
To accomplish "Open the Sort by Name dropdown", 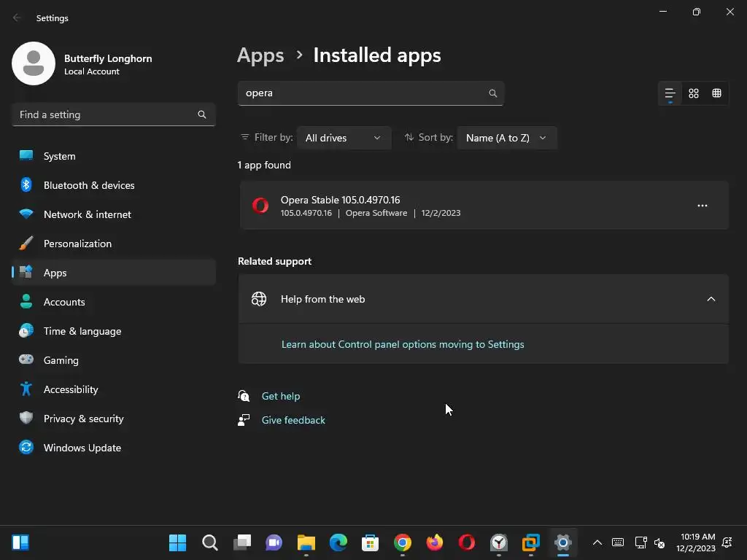I will coord(506,138).
